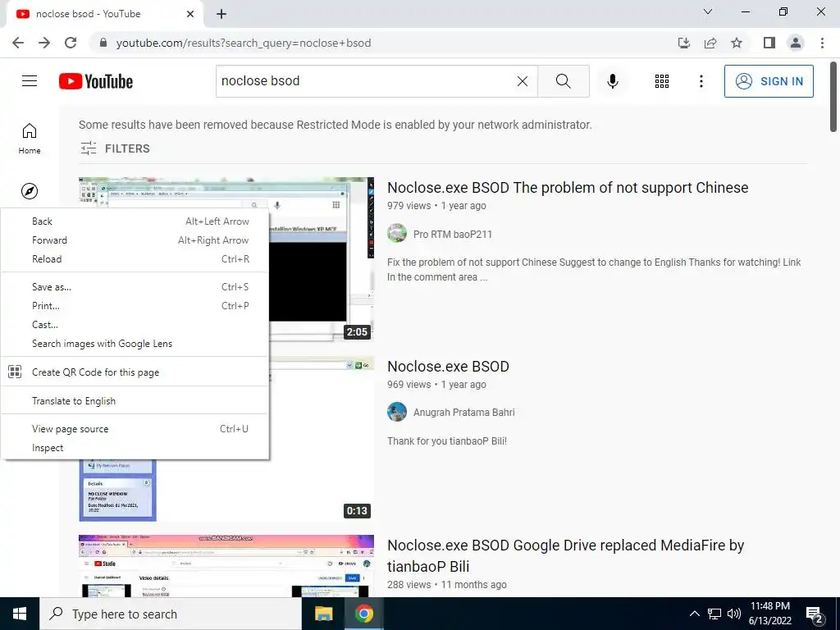Click the taskbar clock

(x=769, y=614)
